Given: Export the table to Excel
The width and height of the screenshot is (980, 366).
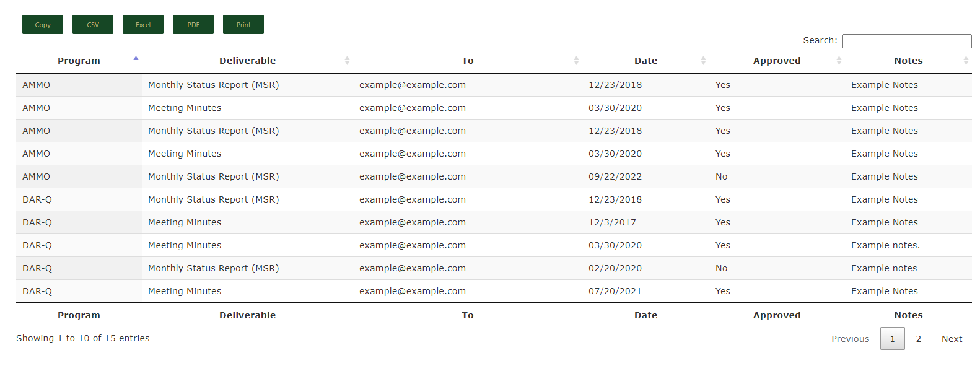Looking at the screenshot, I should 142,24.
